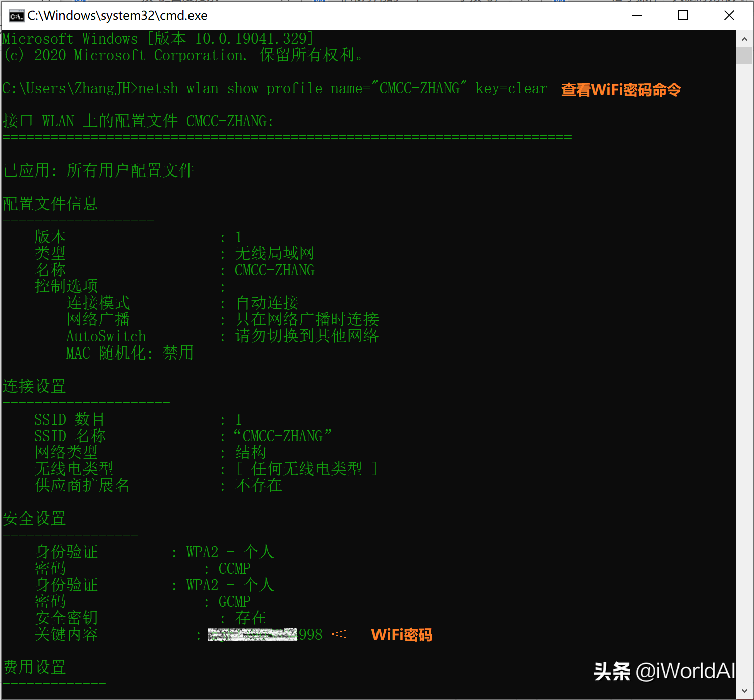754x700 pixels.
Task: Maximize the cmd.exe window
Action: (682, 16)
